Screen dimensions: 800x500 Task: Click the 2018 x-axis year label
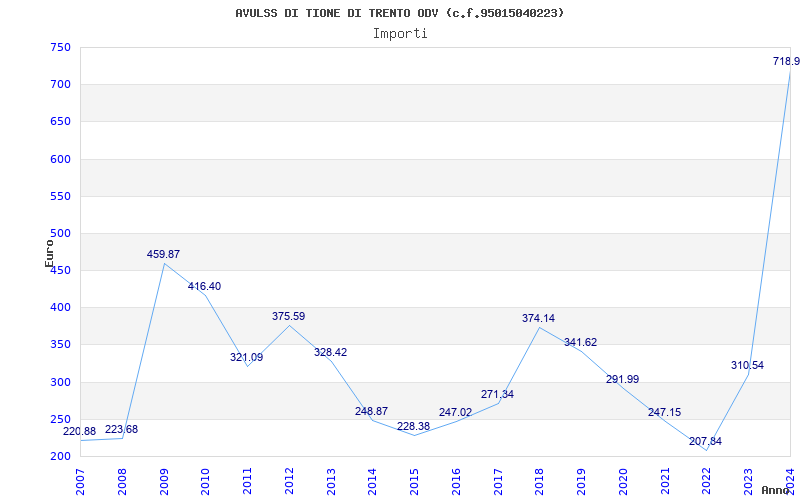539,480
